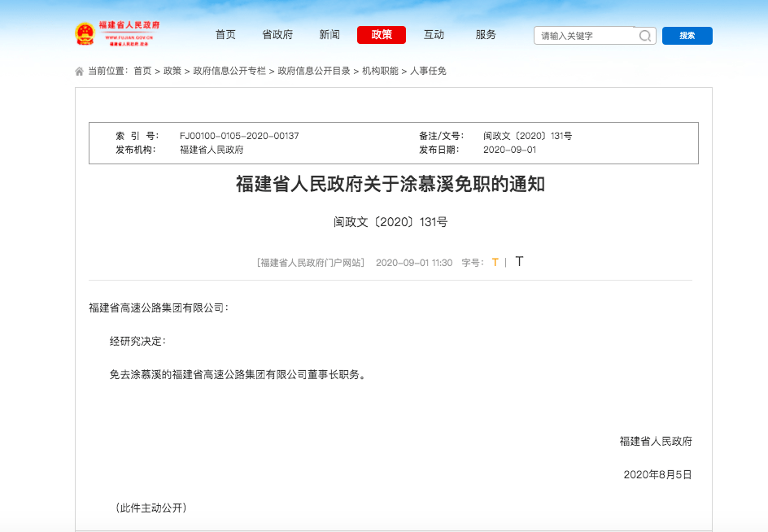Open the 互动 interaction section icon
Screen dimensions: 768x532
click(x=433, y=35)
